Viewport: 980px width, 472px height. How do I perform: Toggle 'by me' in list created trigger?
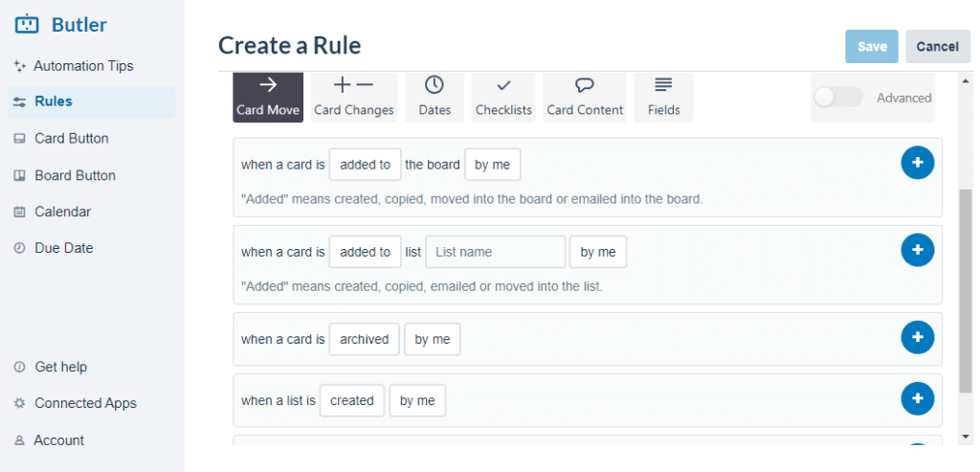[x=417, y=401]
